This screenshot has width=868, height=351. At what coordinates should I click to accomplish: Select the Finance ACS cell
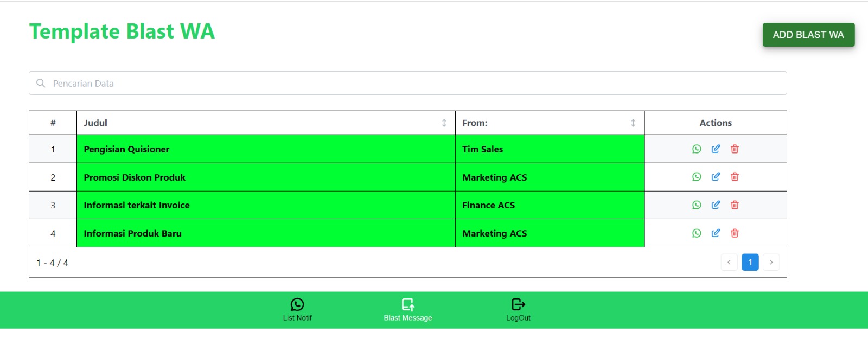pyautogui.click(x=549, y=205)
